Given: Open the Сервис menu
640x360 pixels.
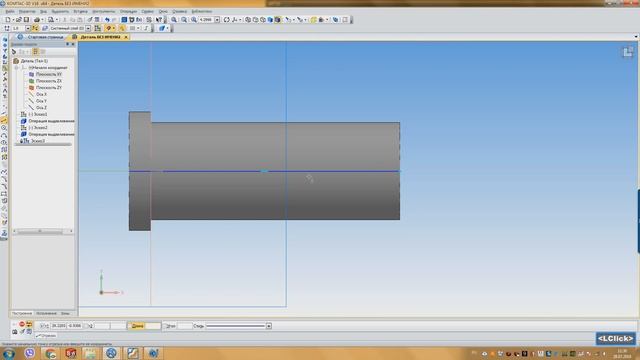Looking at the screenshot, I should tap(147, 11).
